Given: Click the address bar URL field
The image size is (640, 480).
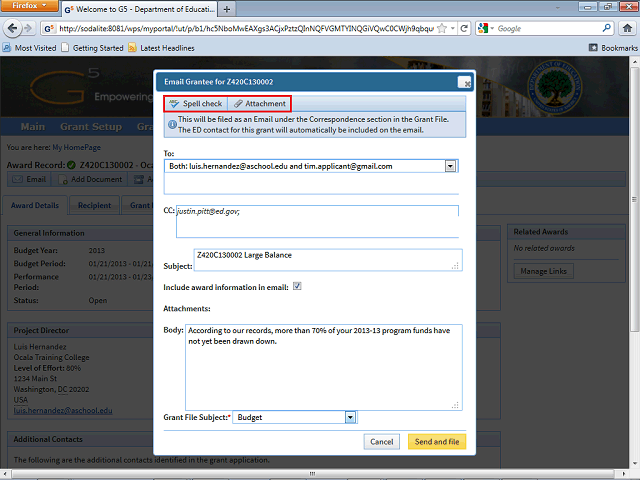Looking at the screenshot, I should tap(246, 28).
